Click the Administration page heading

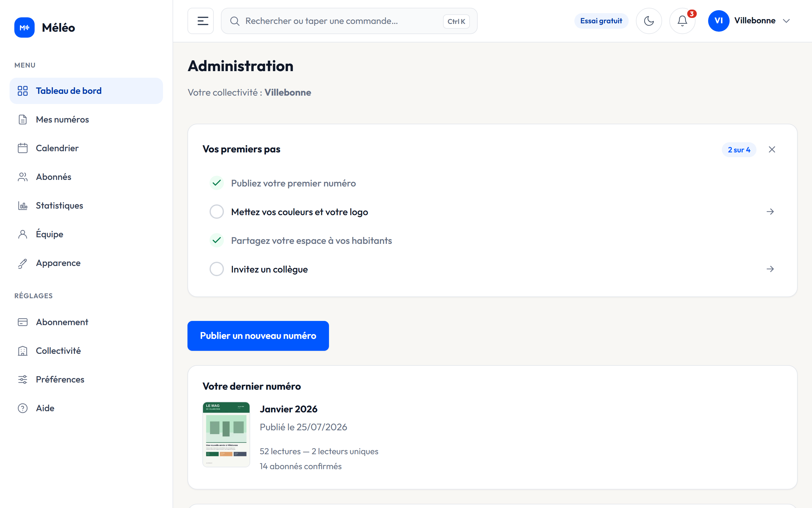(241, 66)
